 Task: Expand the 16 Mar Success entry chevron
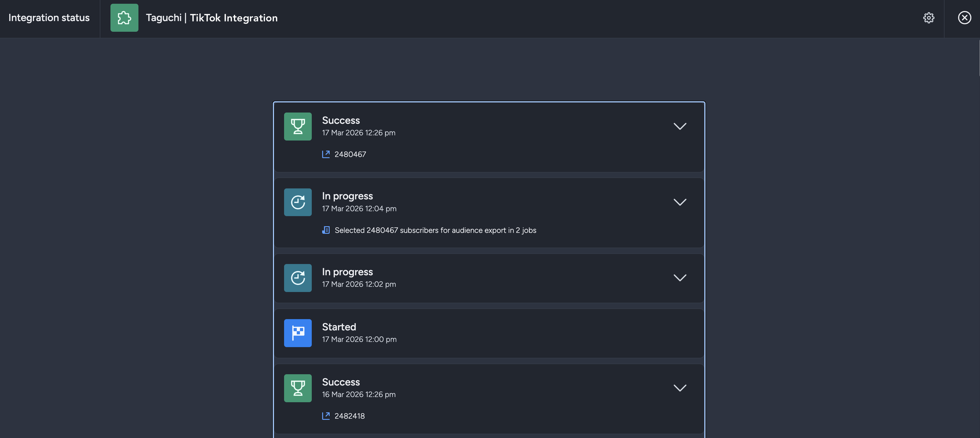tap(680, 388)
